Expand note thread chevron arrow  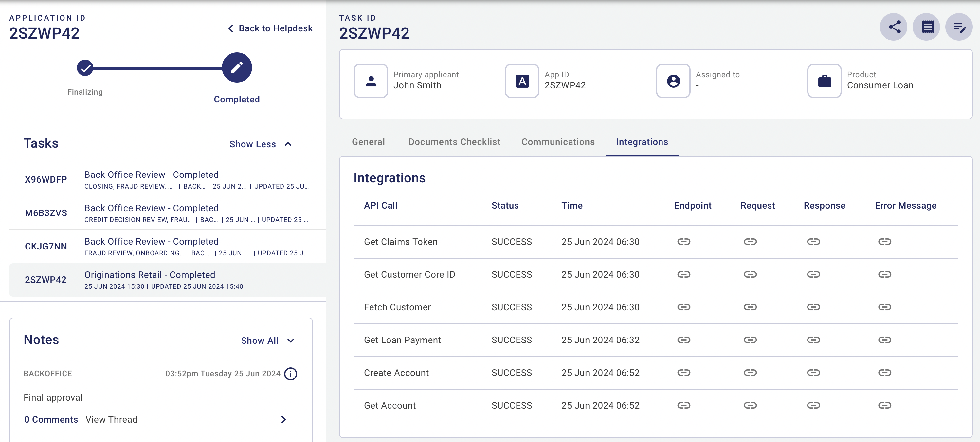[x=283, y=419]
